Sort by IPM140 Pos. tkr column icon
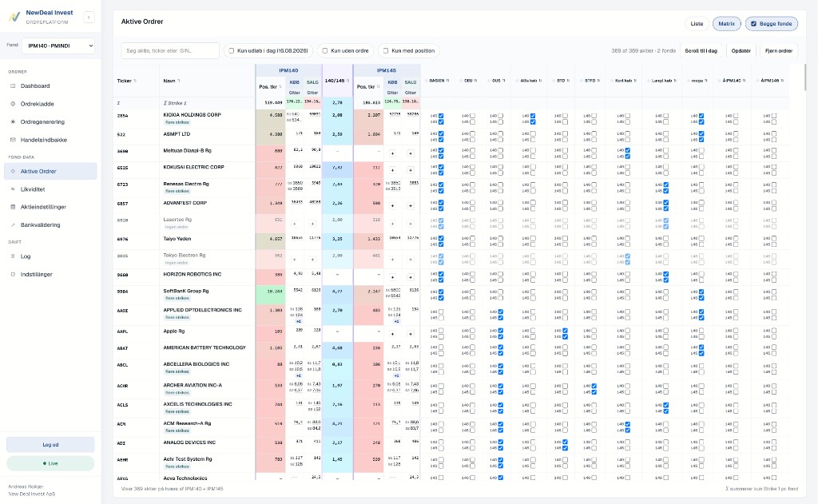Image resolution: width=818 pixels, height=504 pixels. 280,86
